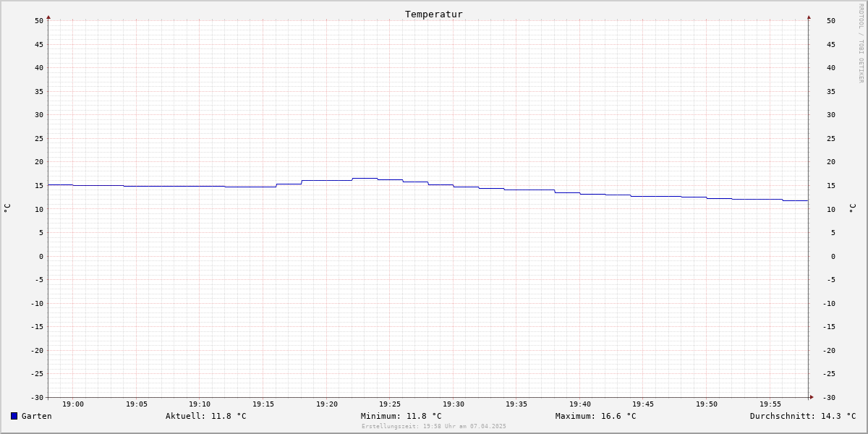Click the right axis 10 label
Image resolution: width=868 pixels, height=434 pixels.
pos(831,209)
